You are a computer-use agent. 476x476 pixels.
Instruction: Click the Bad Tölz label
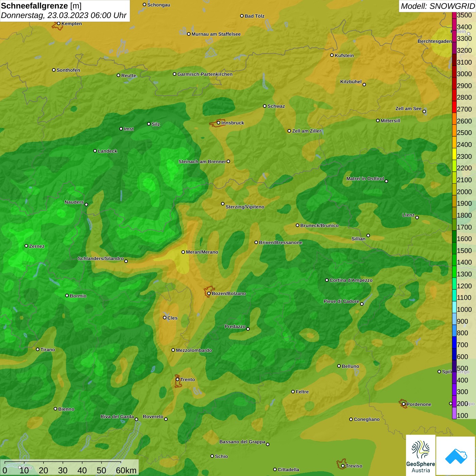[255, 16]
